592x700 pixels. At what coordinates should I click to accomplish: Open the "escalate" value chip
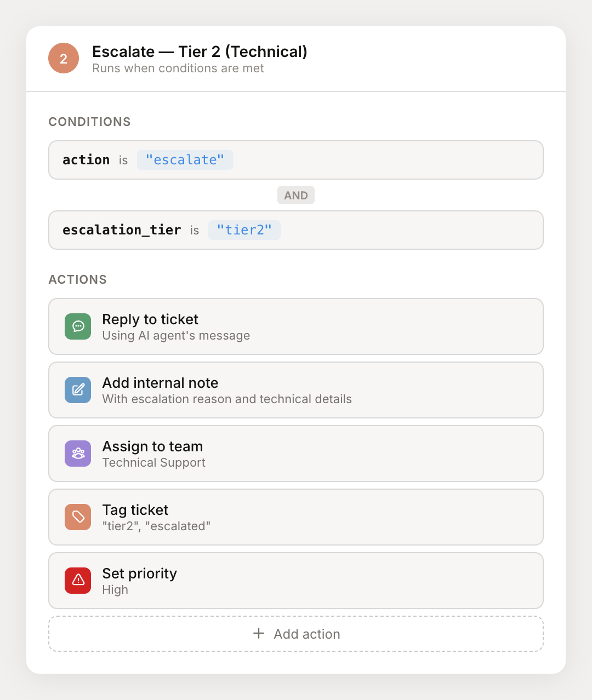(185, 160)
